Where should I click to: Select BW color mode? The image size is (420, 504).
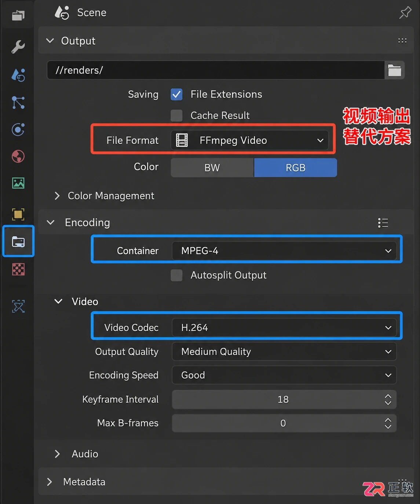[212, 168]
